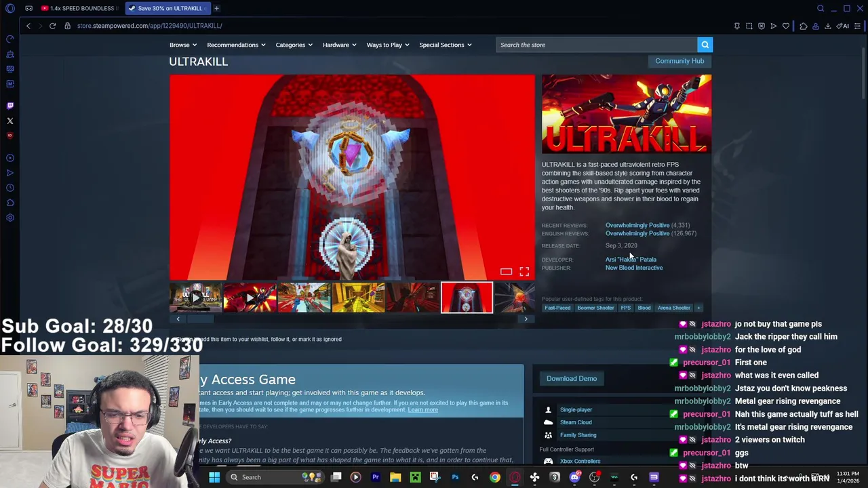Bookmark page with the heart icon
This screenshot has width=868, height=488.
[x=786, y=26]
